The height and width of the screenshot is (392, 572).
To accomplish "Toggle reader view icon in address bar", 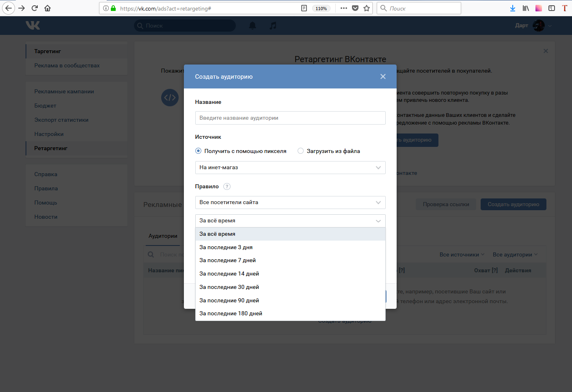I will (304, 8).
